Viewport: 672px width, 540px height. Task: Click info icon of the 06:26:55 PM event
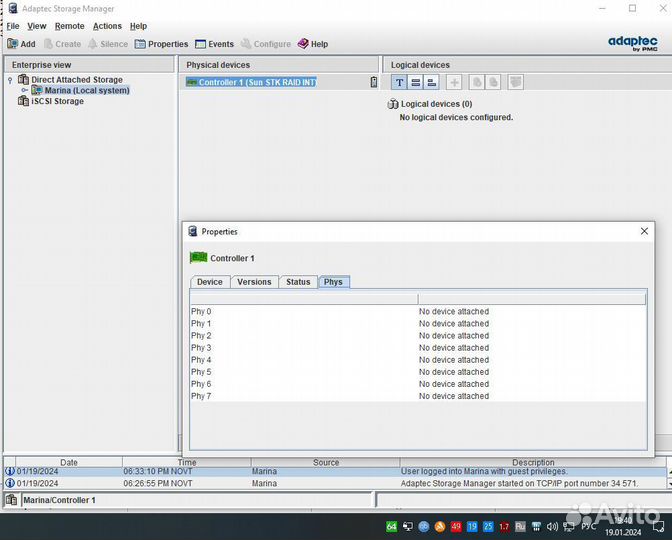[x=10, y=483]
